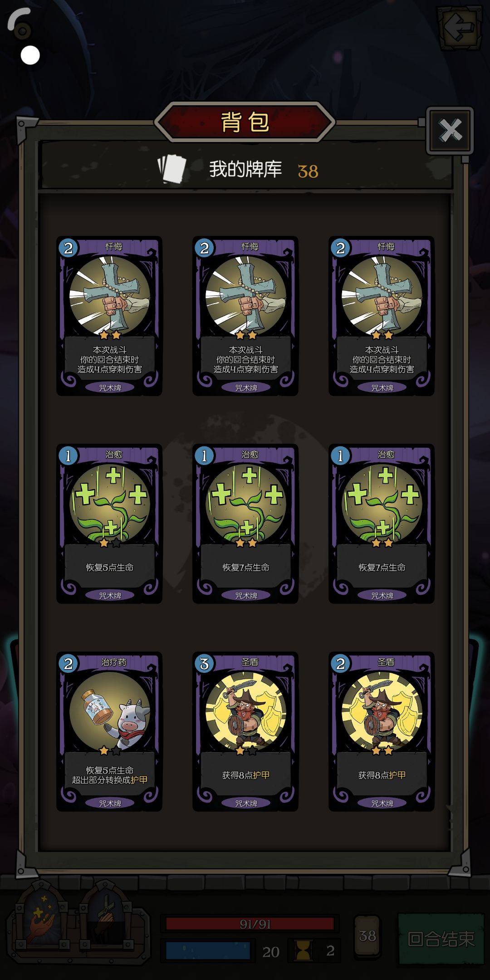
Task: Close the backpack panel with the X
Action: coord(450,131)
